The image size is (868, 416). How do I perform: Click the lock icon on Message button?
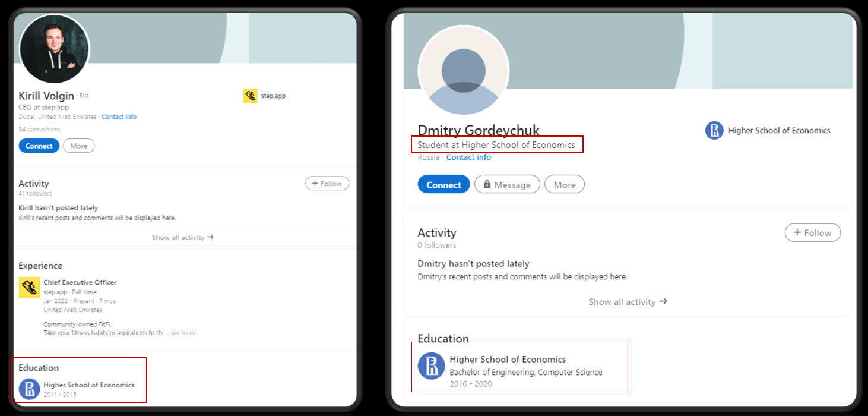pos(487,184)
